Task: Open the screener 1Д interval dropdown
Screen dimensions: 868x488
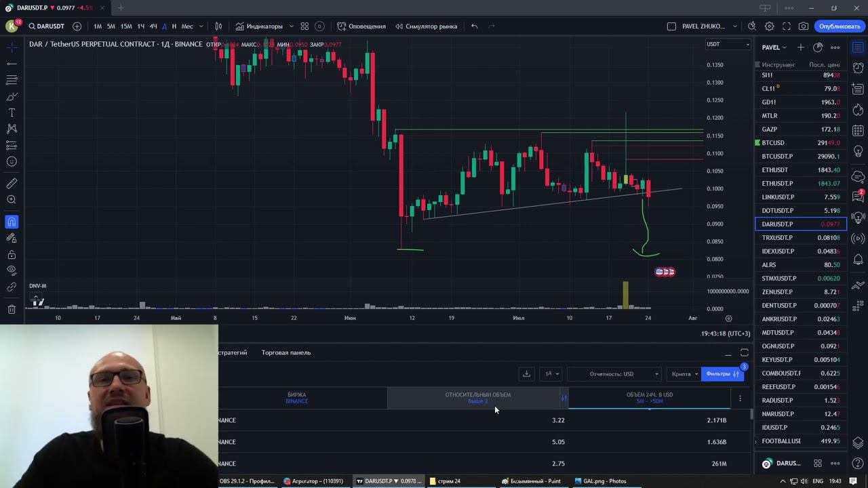Action: coord(553,373)
